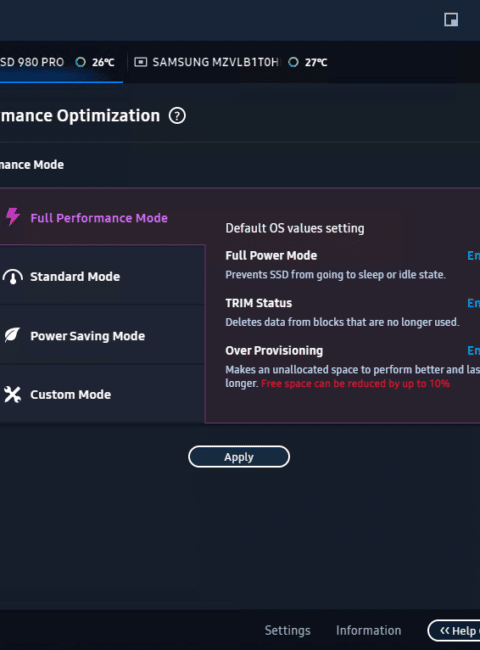Click the 26°C temperature indicator circle
This screenshot has height=650, width=480.
pos(81,62)
